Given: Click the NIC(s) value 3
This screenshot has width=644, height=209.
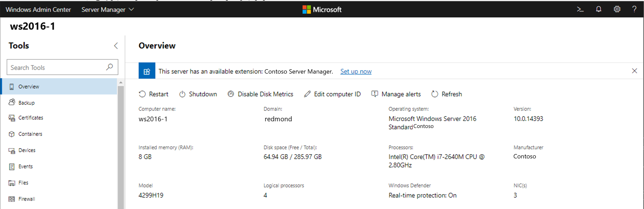Looking at the screenshot, I should (515, 195).
